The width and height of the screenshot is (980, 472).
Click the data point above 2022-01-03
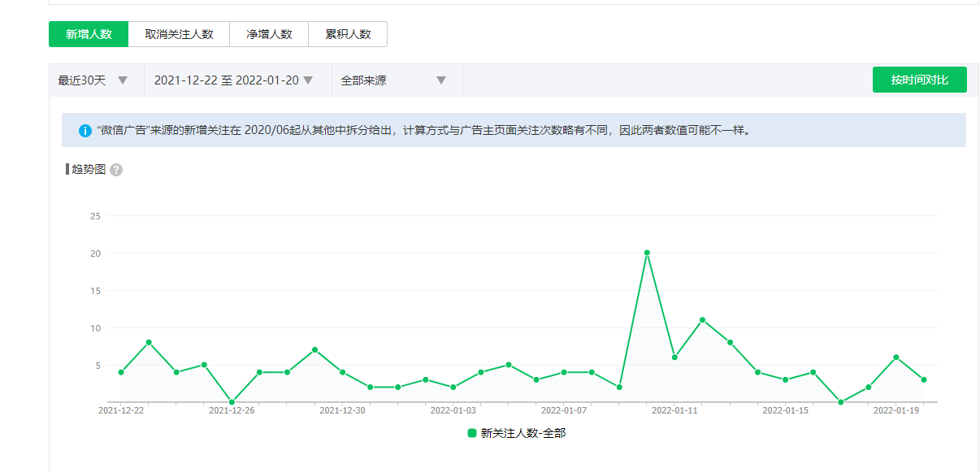(453, 387)
